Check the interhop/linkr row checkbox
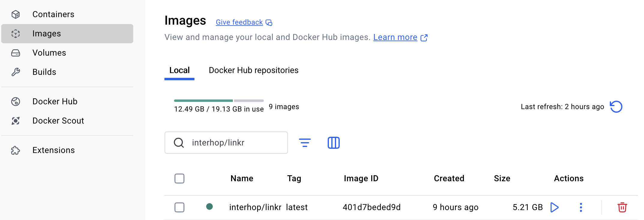Screen dimensions: 644x220 (x=179, y=207)
